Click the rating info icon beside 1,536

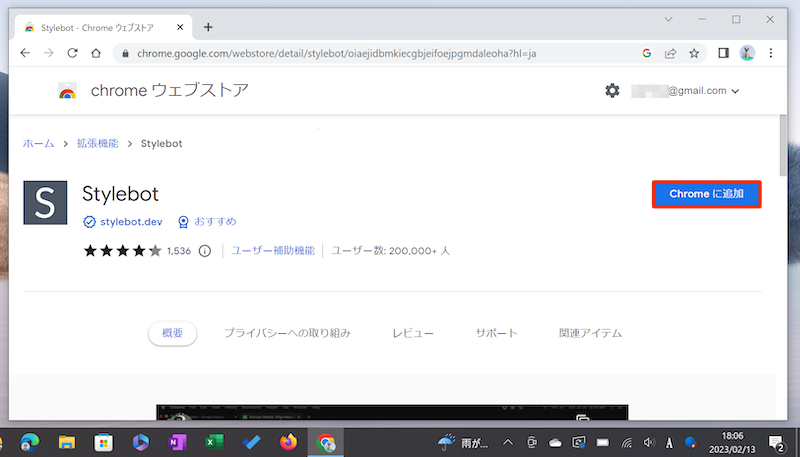(205, 251)
